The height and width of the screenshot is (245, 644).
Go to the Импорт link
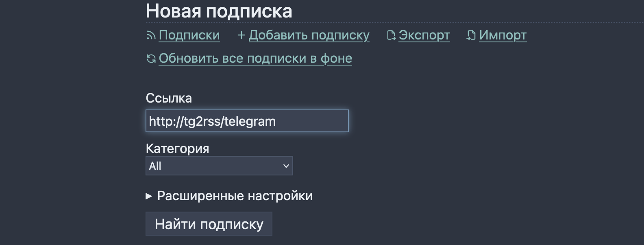click(x=503, y=35)
